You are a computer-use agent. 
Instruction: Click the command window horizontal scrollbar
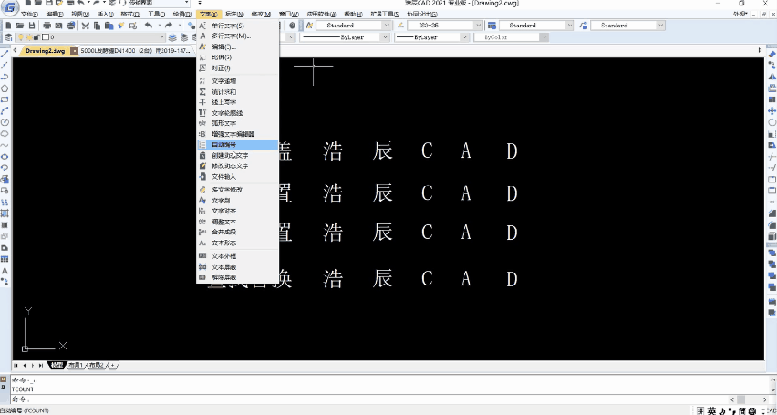(747, 399)
